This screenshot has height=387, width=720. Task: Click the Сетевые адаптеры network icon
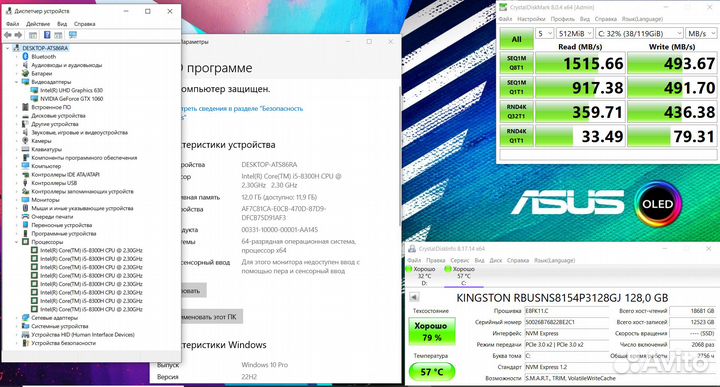[26, 318]
